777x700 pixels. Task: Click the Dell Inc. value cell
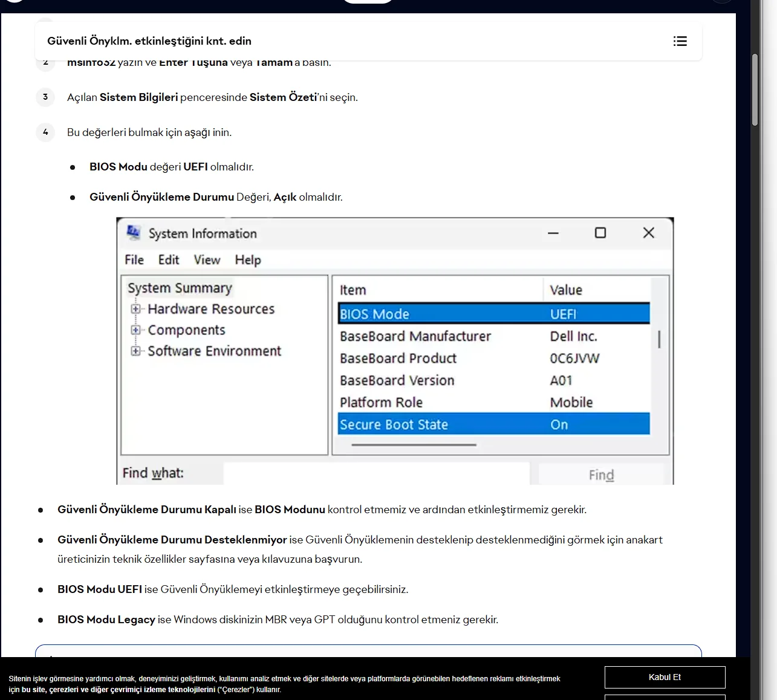point(573,336)
